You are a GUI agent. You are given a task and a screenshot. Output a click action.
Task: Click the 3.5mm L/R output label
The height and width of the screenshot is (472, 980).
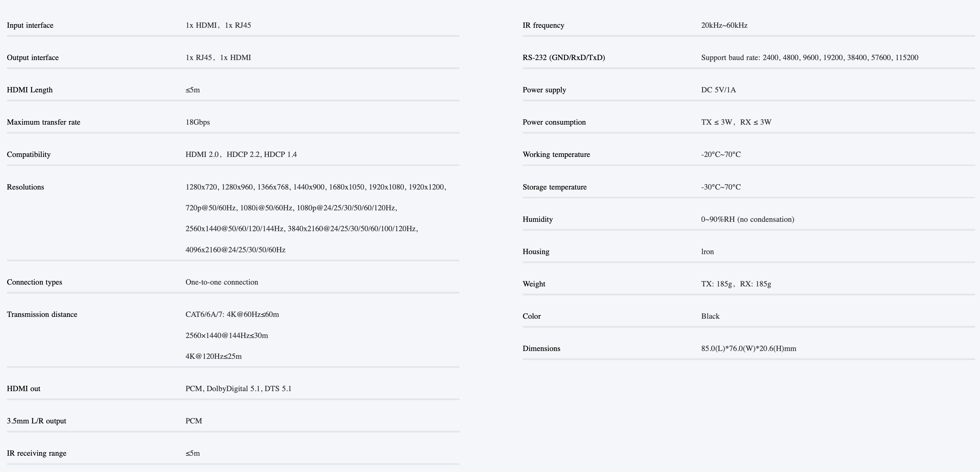pos(37,421)
